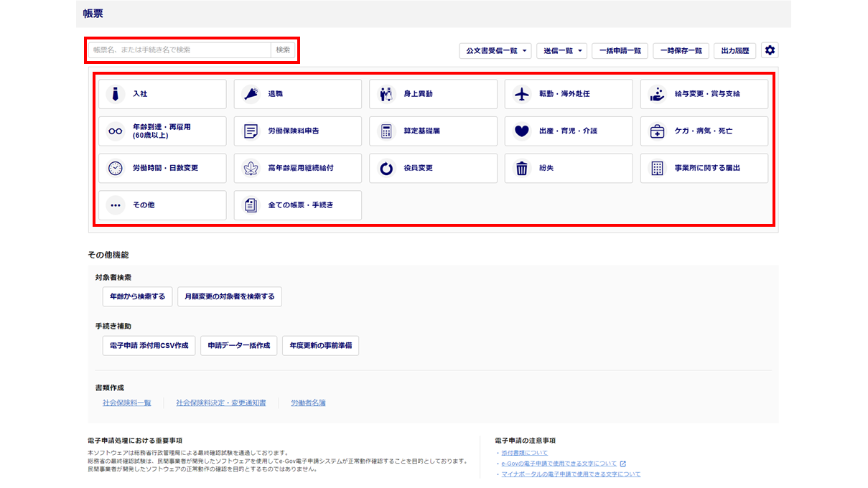Image resolution: width=868 pixels, height=488 pixels.
Task: Open the 出力履歴 page
Action: (x=734, y=51)
